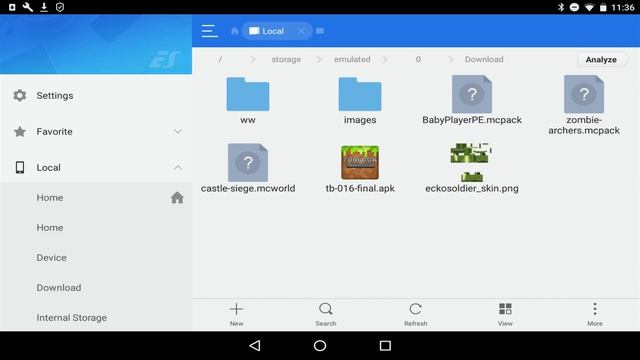Click the tb-016-final.apk file name

pos(360,188)
